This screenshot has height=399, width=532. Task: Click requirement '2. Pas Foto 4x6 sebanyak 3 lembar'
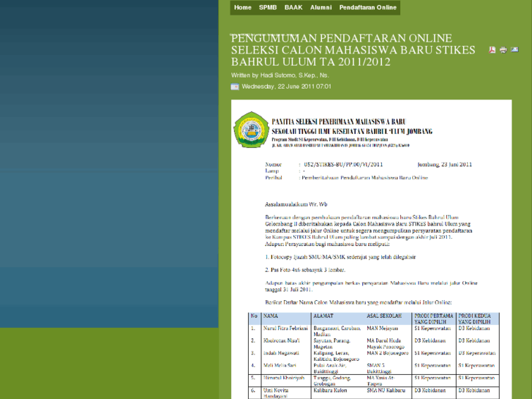point(305,270)
